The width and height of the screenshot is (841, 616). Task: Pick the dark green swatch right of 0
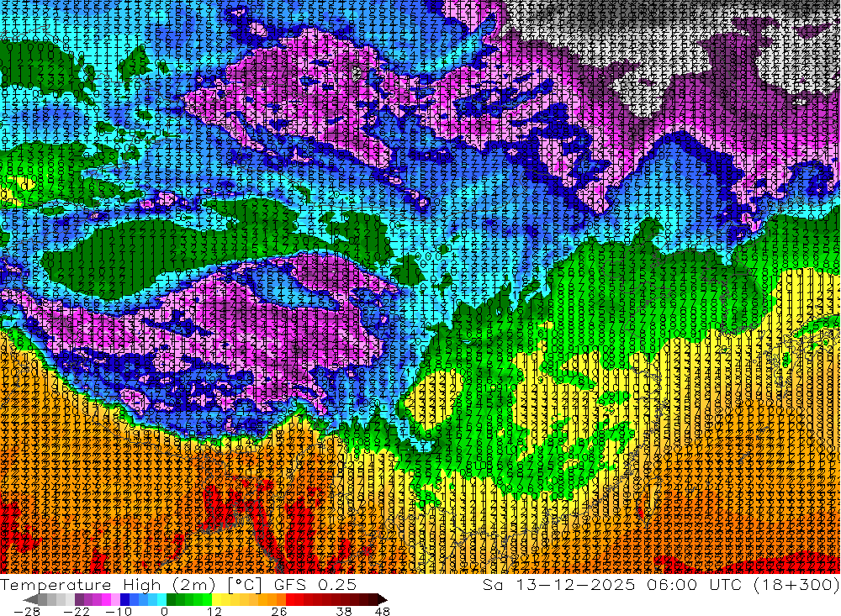[x=171, y=599]
